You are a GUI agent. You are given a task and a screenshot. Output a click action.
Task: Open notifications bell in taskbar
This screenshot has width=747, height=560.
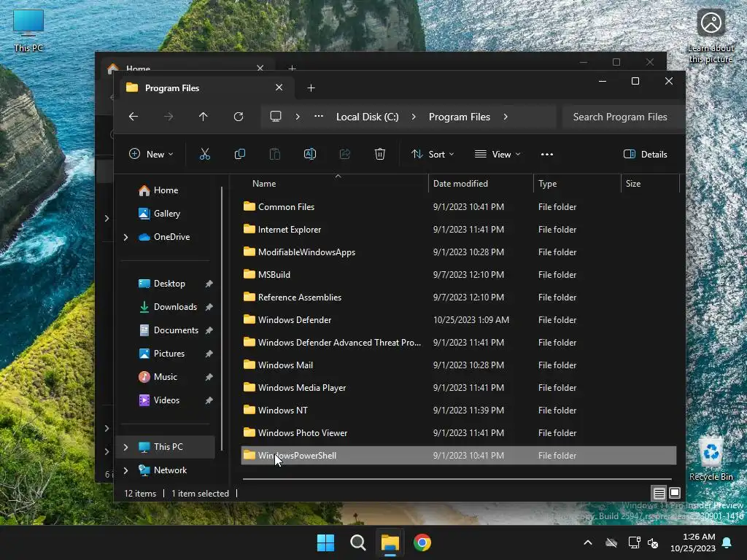[x=727, y=542]
